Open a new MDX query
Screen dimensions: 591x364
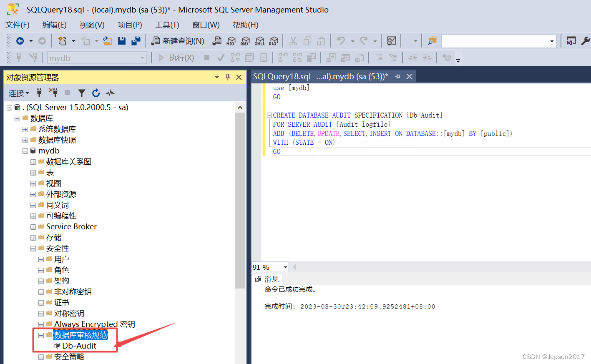pyautogui.click(x=231, y=41)
